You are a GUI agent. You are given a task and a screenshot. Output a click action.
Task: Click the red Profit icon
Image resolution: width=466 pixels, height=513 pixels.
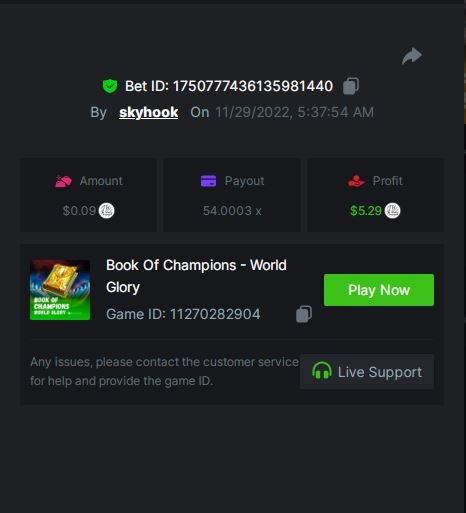click(356, 181)
